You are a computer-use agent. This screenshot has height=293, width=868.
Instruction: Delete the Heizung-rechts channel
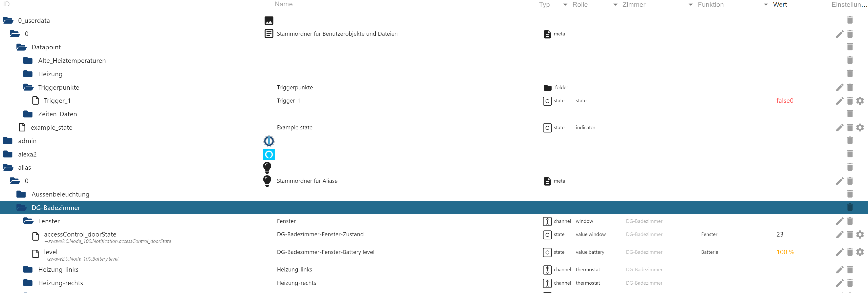coord(850,283)
